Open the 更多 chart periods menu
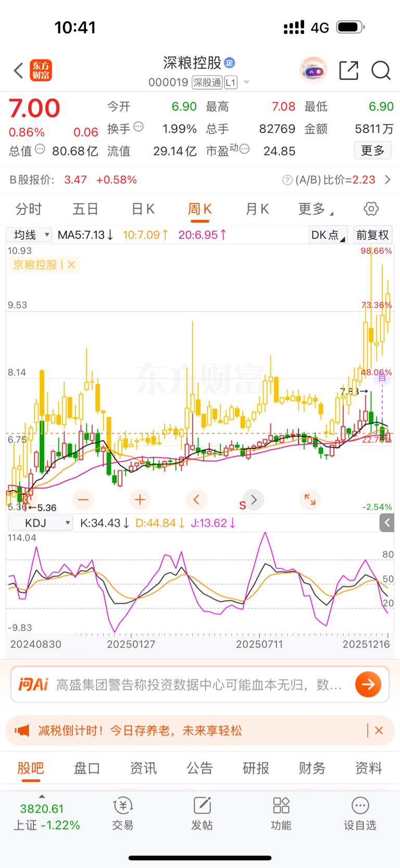The width and height of the screenshot is (400, 868). pyautogui.click(x=315, y=209)
